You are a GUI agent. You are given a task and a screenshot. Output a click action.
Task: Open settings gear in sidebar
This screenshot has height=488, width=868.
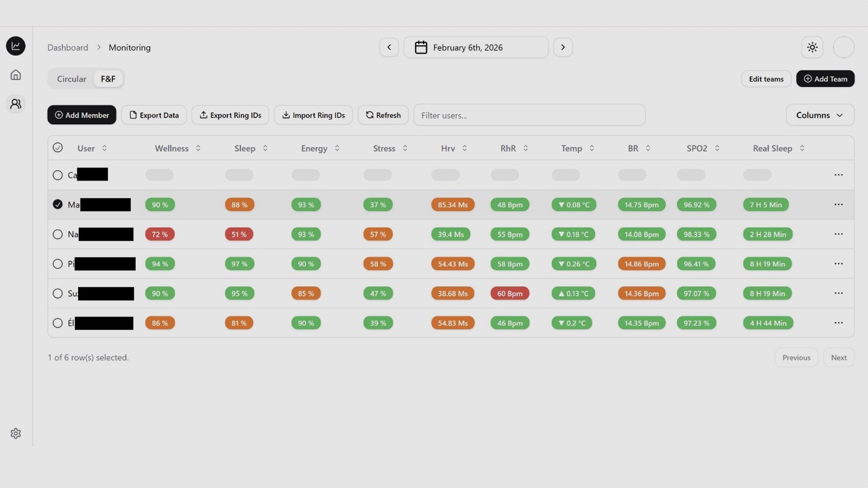(x=16, y=433)
